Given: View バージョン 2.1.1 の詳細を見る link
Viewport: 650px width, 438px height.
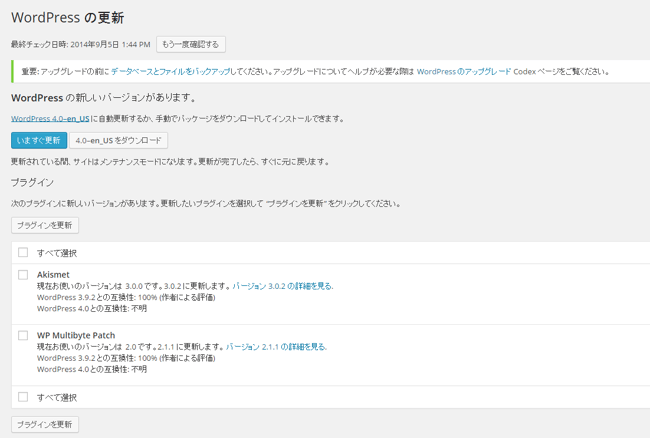Looking at the screenshot, I should tap(276, 347).
